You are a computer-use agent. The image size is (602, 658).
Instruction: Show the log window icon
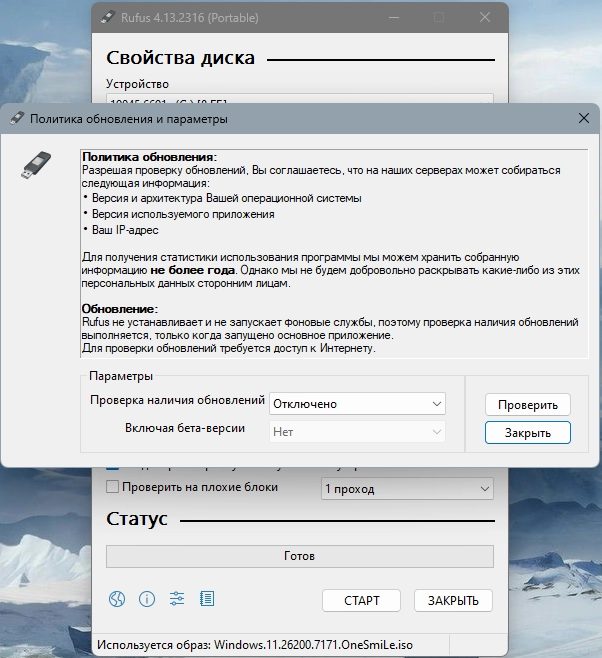pyautogui.click(x=207, y=599)
